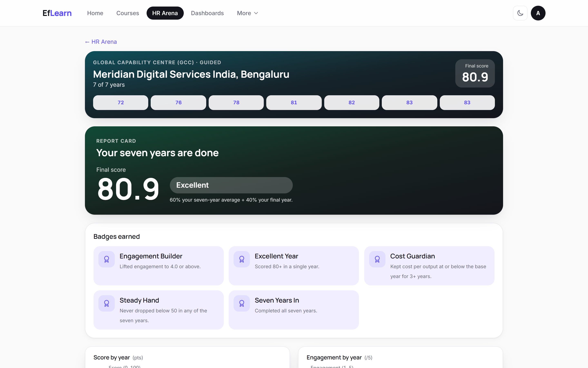Click the 'Score by year' chart heading

tap(112, 358)
